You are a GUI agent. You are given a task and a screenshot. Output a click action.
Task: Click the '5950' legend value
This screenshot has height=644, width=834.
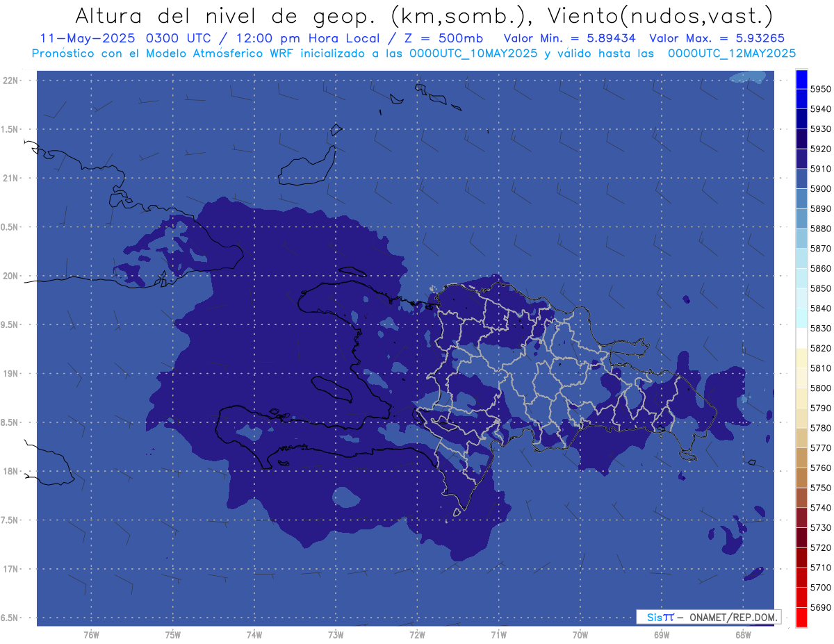(x=821, y=89)
